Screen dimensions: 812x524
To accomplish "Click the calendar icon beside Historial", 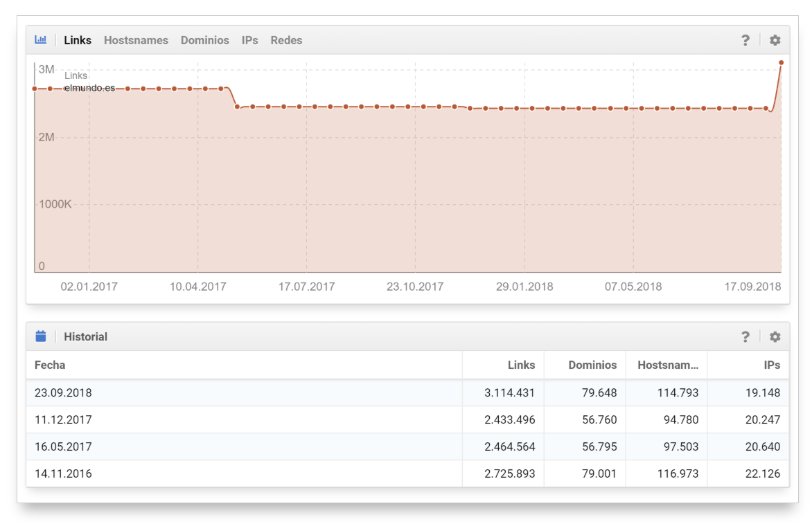I will (40, 336).
